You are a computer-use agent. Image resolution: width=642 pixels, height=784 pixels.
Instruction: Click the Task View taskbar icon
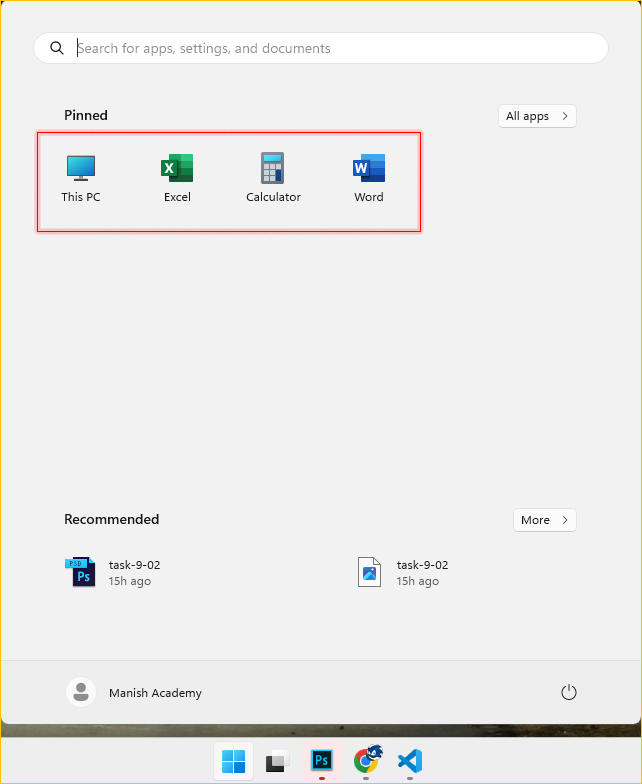coord(277,762)
